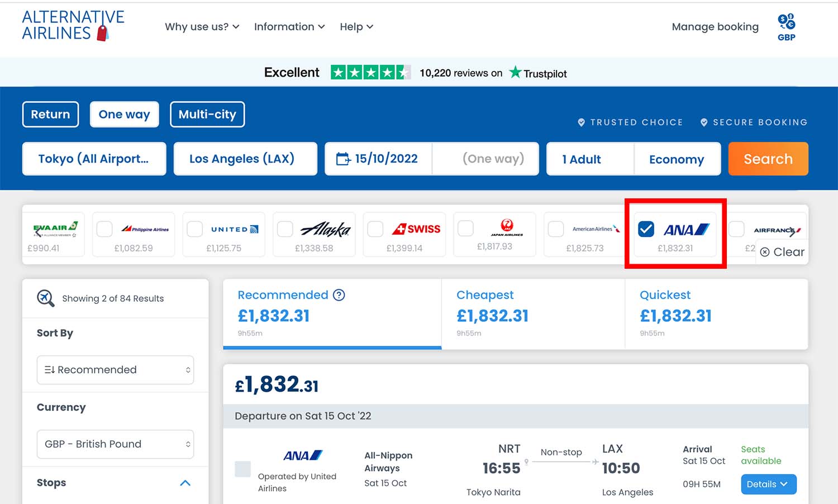Click 10,220 reviews on Trustpilot text
Viewport: 838px width, 504px height.
coord(461,73)
